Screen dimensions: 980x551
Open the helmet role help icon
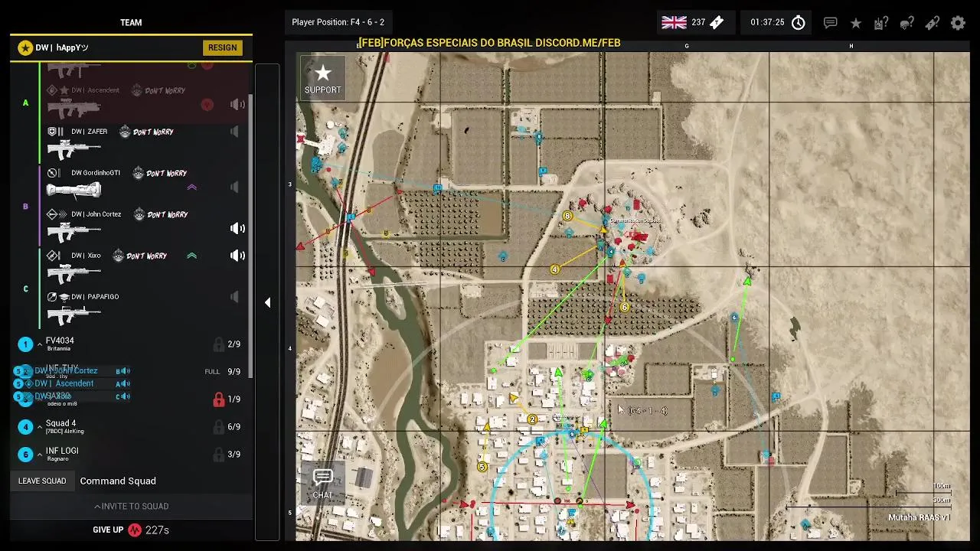[x=906, y=23]
